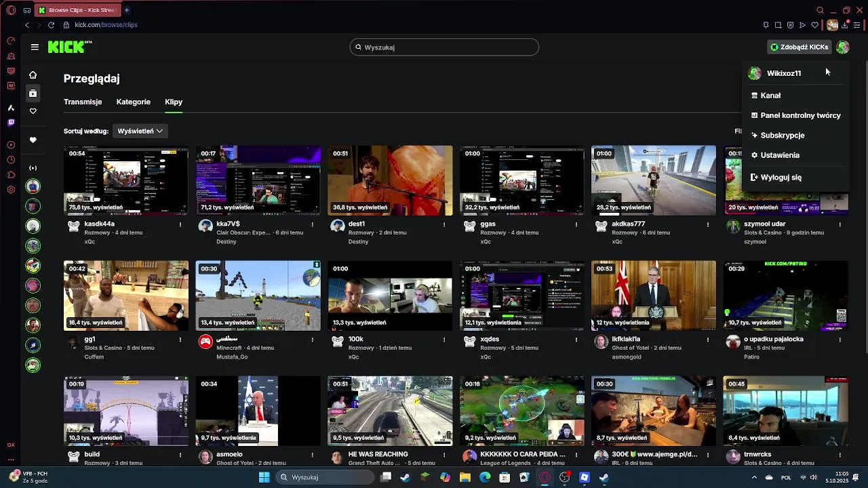This screenshot has height=488, width=868.
Task: Play the Minecraft 00:30 clip thumbnail
Action: pos(258,296)
